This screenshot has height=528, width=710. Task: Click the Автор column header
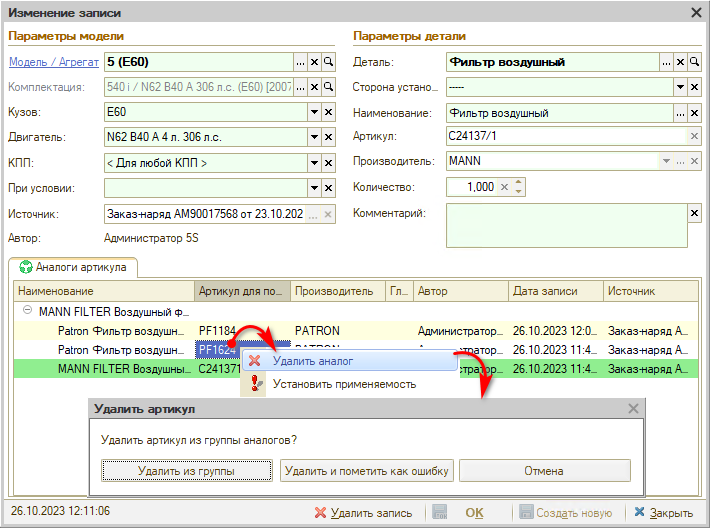click(x=461, y=291)
